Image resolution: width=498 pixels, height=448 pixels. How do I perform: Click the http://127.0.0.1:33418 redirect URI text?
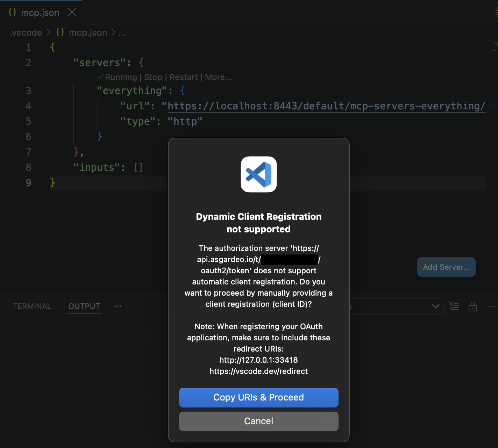(x=259, y=360)
